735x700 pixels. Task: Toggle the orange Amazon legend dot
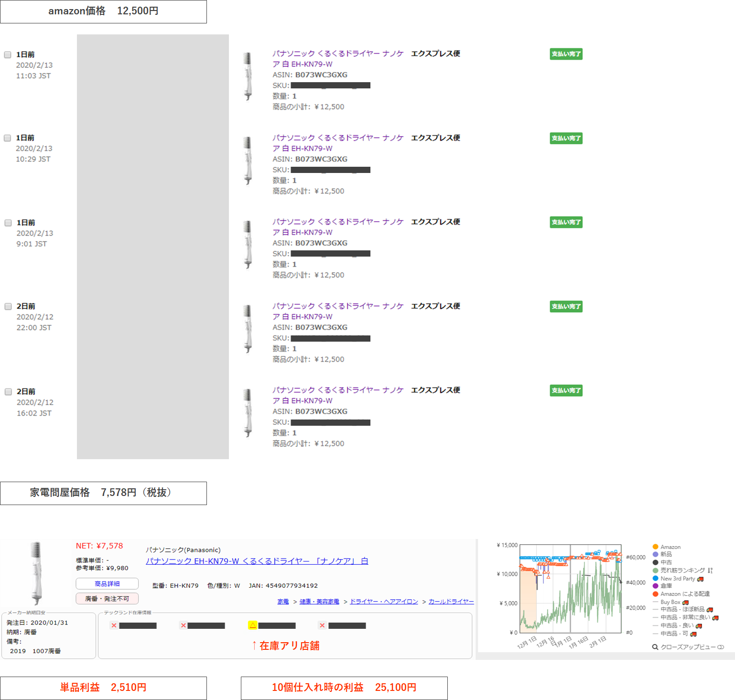coord(656,547)
